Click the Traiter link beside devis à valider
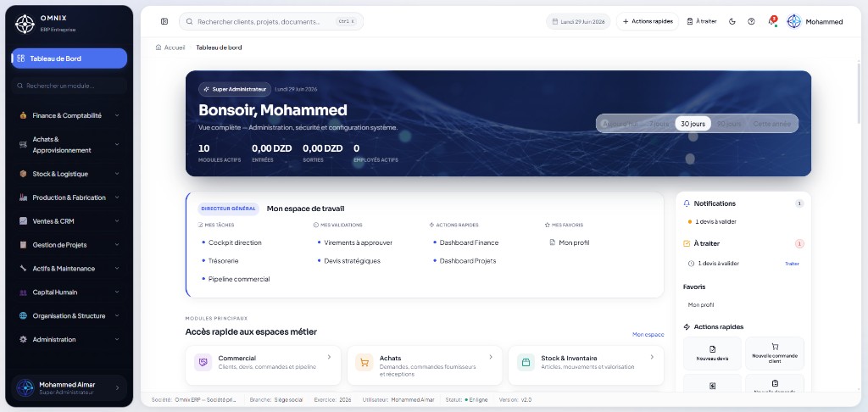Viewport: 868px width, 412px height. tap(792, 264)
